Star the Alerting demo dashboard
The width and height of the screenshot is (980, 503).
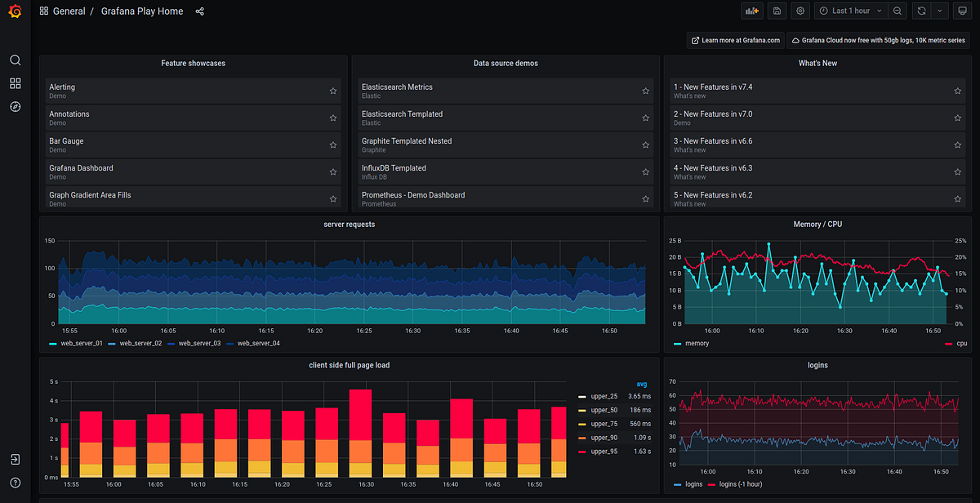click(x=332, y=91)
